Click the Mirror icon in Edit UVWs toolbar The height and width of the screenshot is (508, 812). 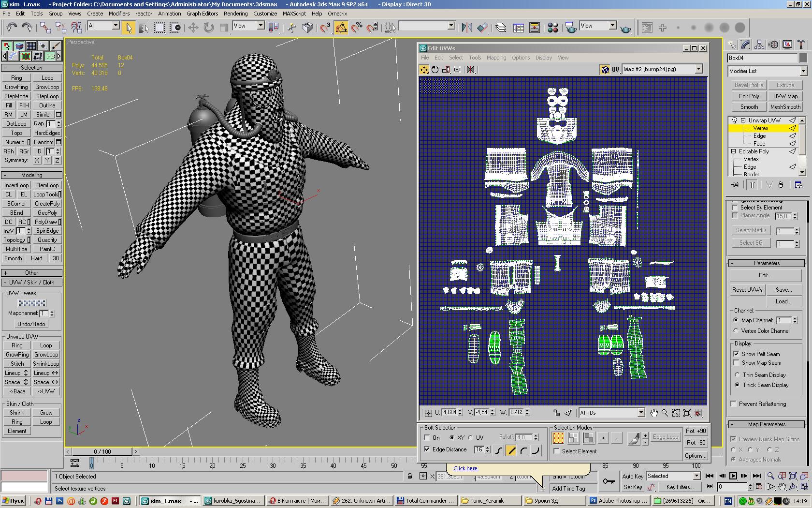tap(471, 70)
